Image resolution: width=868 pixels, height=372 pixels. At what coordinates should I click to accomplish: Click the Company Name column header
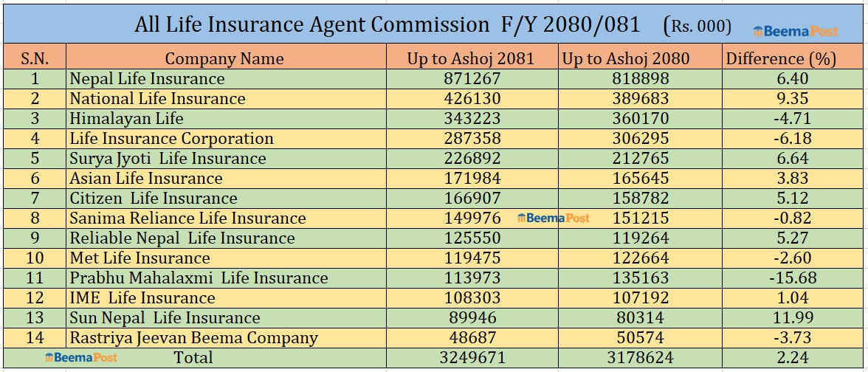tap(224, 59)
